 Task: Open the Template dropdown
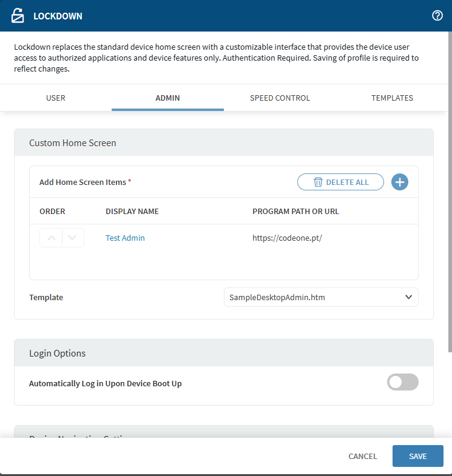tap(320, 297)
